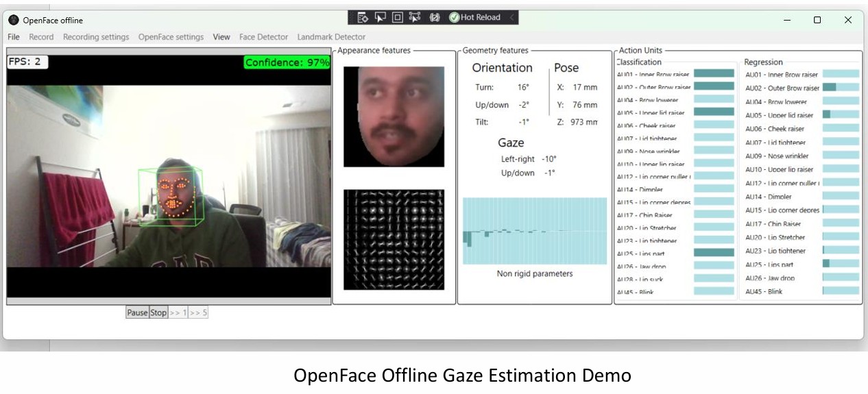Click the aligned face image thumbnail
The image size is (868, 394).
pos(394,116)
